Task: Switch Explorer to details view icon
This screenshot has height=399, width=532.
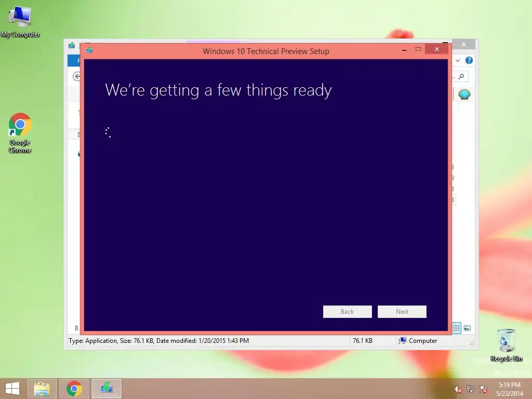Action: click(x=456, y=328)
